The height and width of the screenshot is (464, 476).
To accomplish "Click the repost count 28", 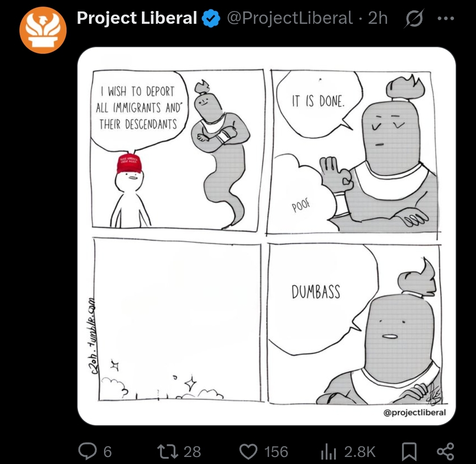I will (192, 452).
